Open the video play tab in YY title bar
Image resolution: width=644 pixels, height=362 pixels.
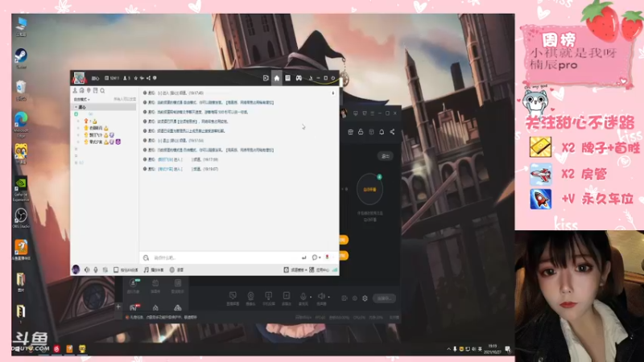266,78
